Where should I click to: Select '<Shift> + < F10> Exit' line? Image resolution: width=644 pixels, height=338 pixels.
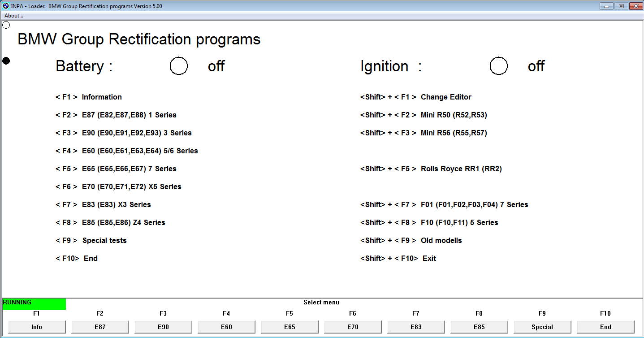[x=398, y=258]
